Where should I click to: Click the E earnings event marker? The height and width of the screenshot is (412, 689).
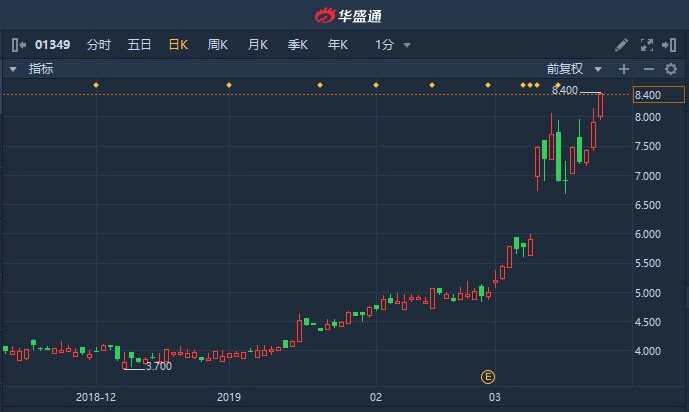488,377
